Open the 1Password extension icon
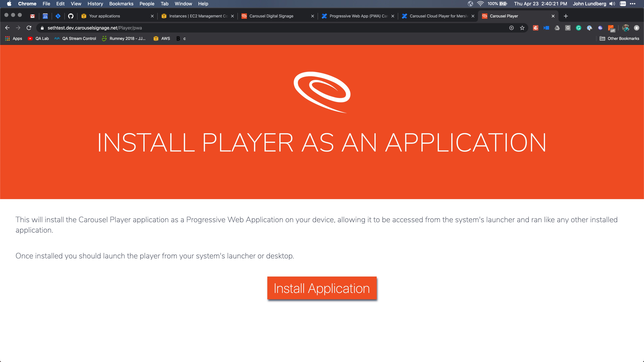Viewport: 644px width, 362px height. [x=589, y=28]
